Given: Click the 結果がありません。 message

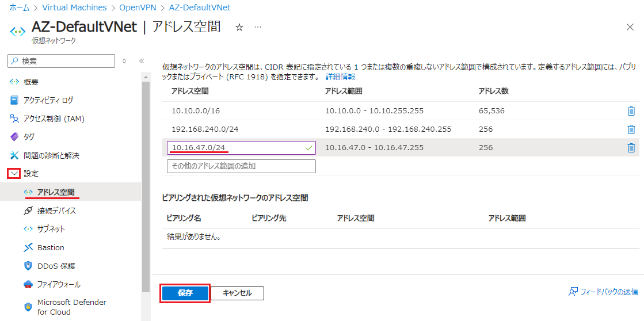Looking at the screenshot, I should tap(195, 237).
